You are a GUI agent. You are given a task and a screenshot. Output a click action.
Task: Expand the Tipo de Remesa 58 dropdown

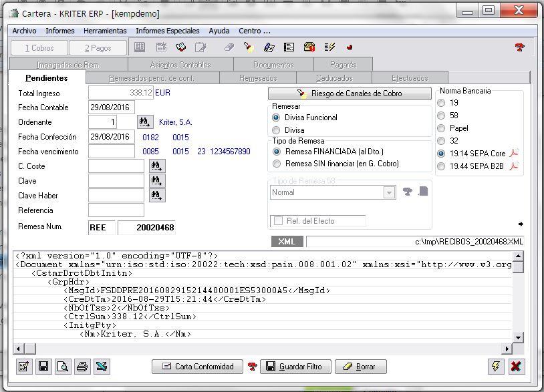(x=389, y=192)
